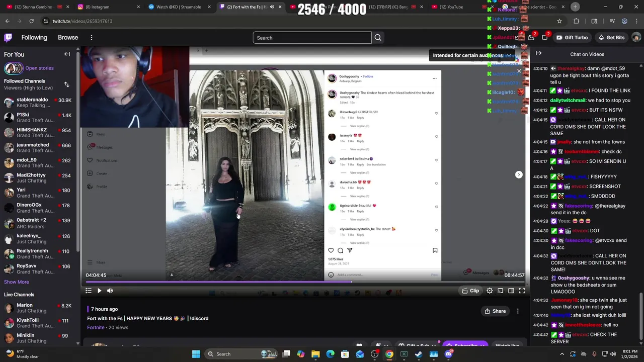Open the Following page
The image size is (644, 362).
[34, 38]
